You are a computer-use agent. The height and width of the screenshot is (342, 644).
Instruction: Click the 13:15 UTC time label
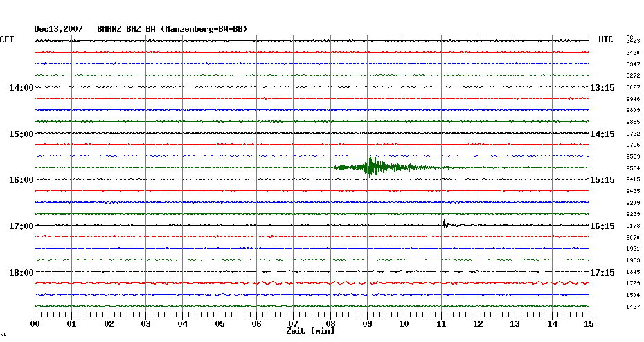pos(602,88)
